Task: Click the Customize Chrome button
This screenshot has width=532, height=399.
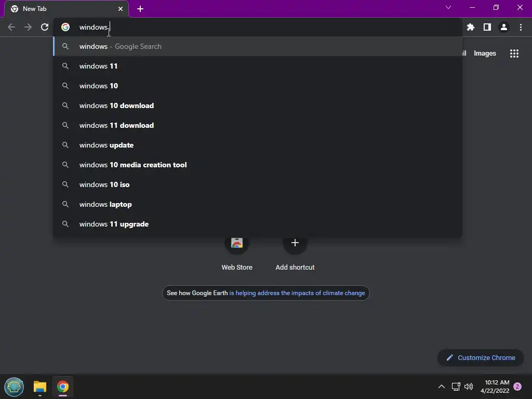Action: pos(481,357)
